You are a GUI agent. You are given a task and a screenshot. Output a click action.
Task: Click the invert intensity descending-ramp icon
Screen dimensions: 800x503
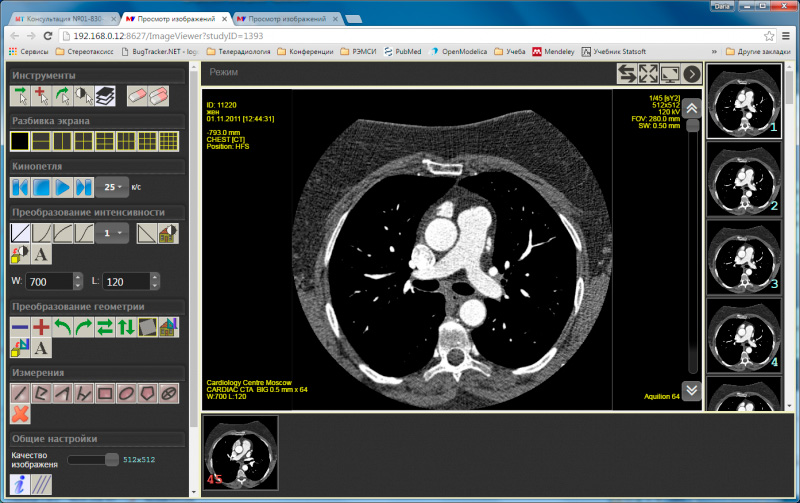[x=147, y=233]
